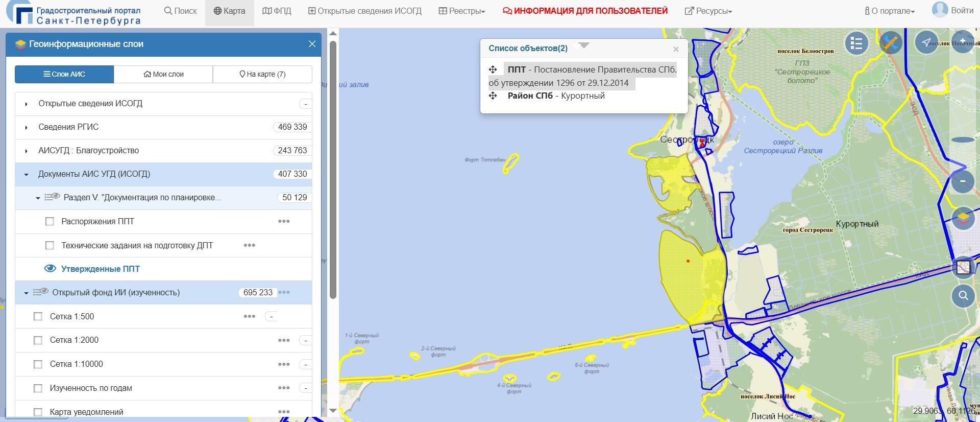The image size is (980, 422).
Task: Expand the Сведения РГИС tree node
Action: tap(27, 127)
